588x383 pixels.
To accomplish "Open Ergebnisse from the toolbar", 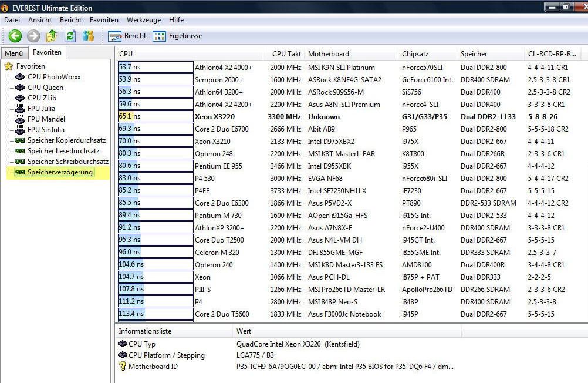I will (x=177, y=36).
